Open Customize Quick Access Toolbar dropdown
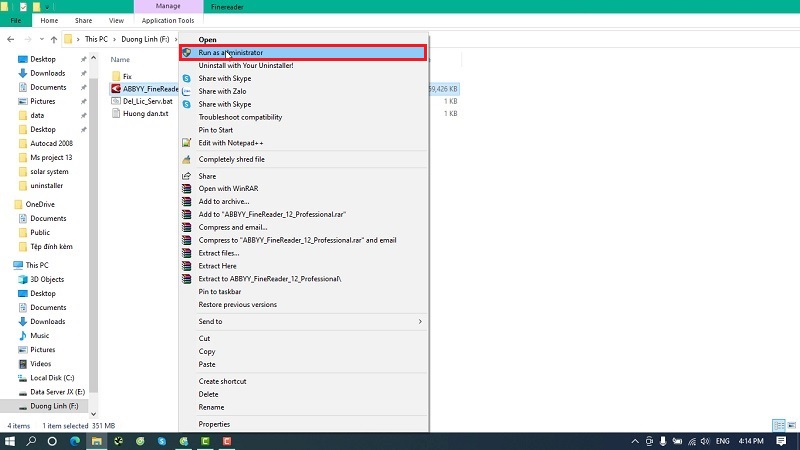This screenshot has width=800, height=450. point(46,6)
